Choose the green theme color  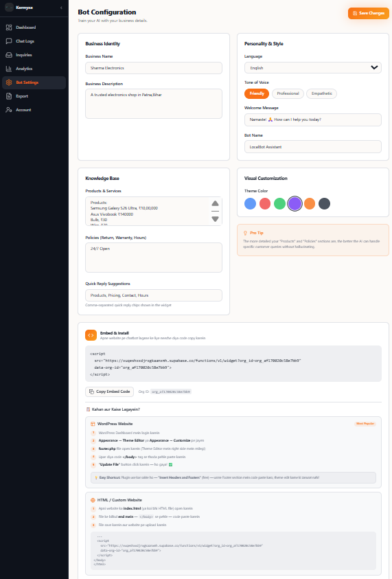coord(280,203)
